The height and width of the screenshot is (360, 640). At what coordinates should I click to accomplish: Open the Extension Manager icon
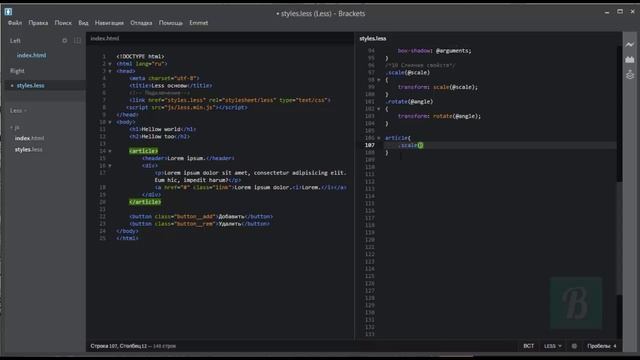(x=630, y=60)
